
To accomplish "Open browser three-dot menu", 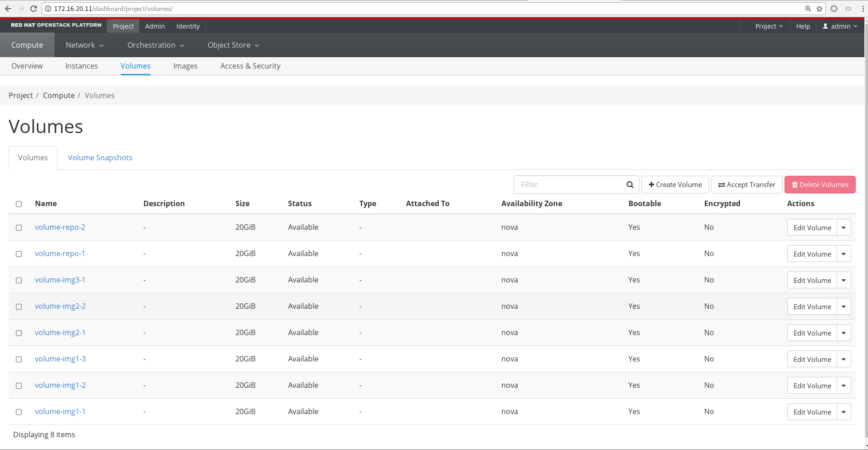I will click(863, 9).
